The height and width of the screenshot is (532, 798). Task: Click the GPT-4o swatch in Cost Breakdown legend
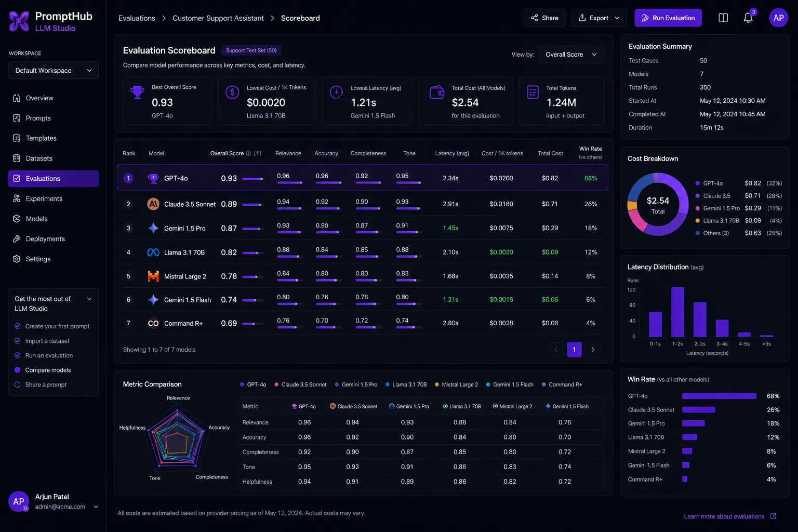point(698,183)
